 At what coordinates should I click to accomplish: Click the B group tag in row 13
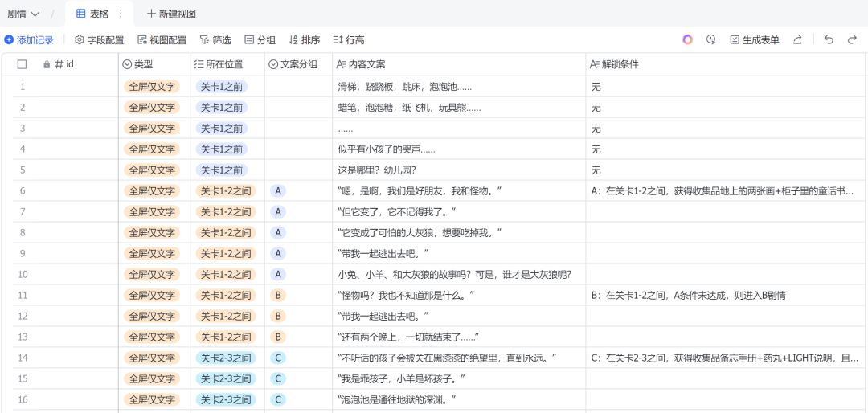[x=278, y=337]
